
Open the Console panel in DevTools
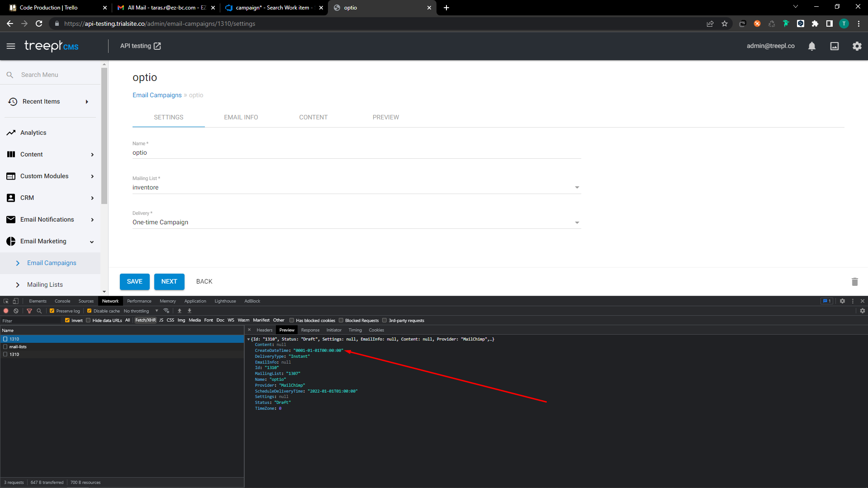tap(62, 301)
